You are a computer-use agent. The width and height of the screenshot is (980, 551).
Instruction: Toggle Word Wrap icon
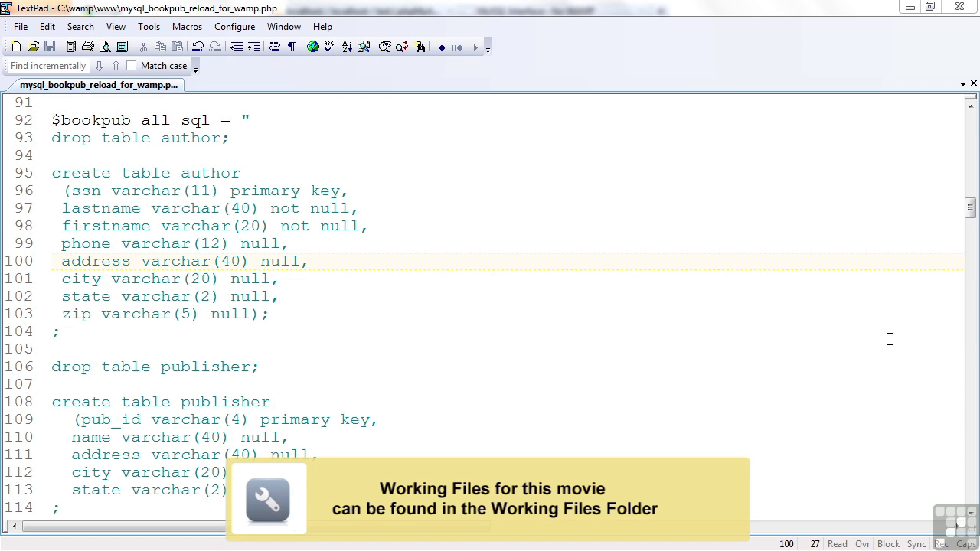point(275,47)
